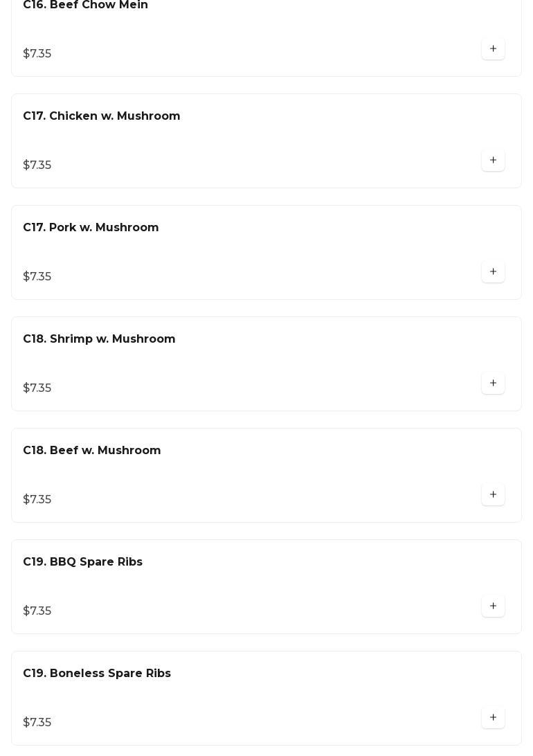Select the price of C19. BBQ Spare Ribs
Screen dimensions: 533x756
tap(37, 611)
